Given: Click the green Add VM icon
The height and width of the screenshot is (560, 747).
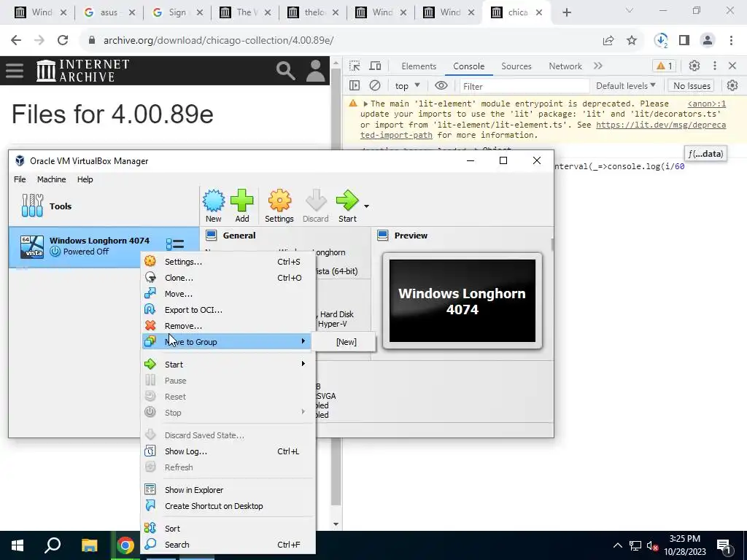Looking at the screenshot, I should [242, 206].
